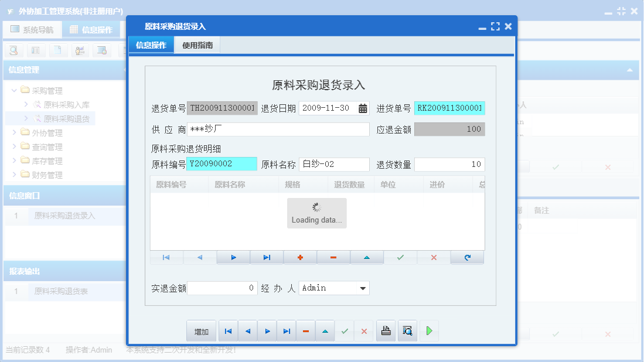This screenshot has height=362, width=644.
Task: Refresh the detail grid with the blue arrow icon
Action: tap(467, 257)
